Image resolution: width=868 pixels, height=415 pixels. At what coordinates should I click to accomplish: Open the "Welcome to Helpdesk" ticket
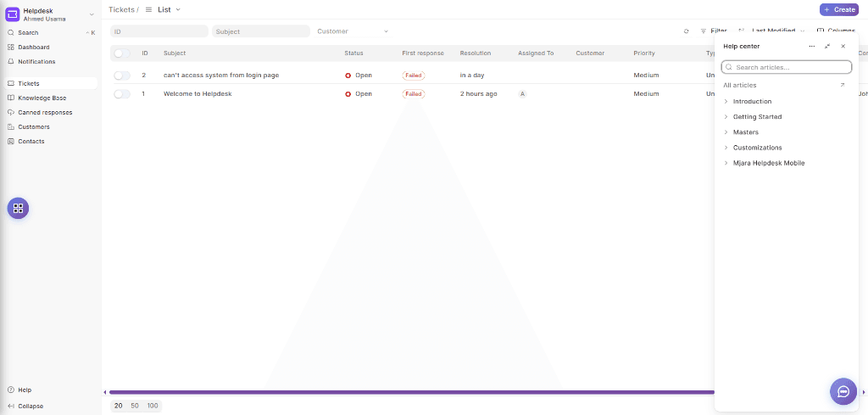[x=198, y=94]
